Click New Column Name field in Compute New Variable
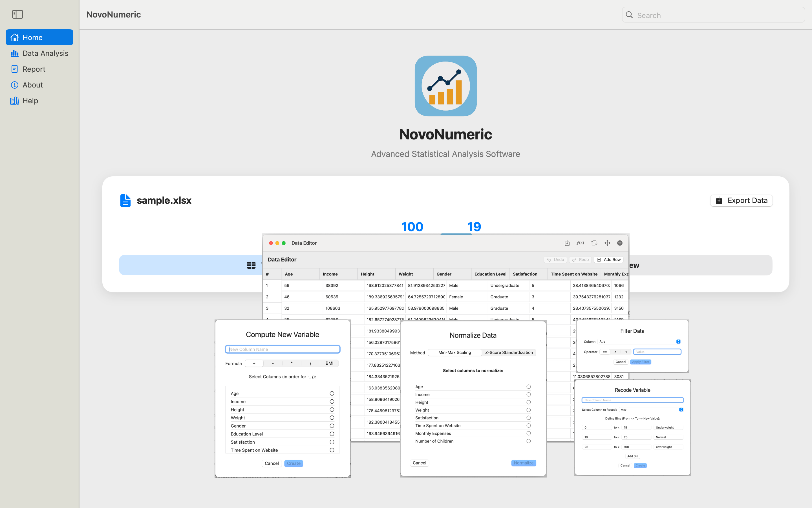This screenshot has height=508, width=812. [x=283, y=349]
